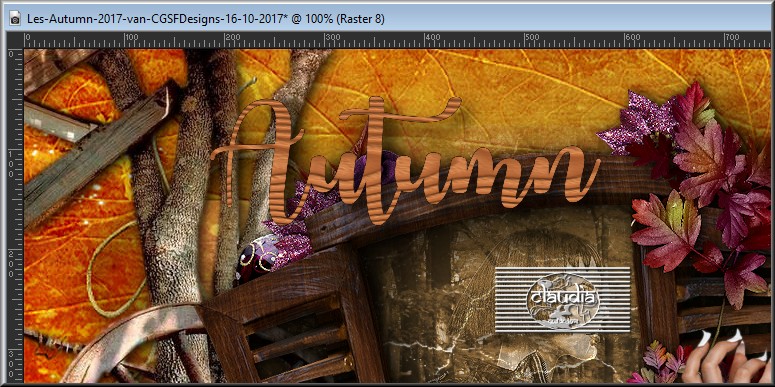Click the ruler origin corner box

click(x=15, y=40)
